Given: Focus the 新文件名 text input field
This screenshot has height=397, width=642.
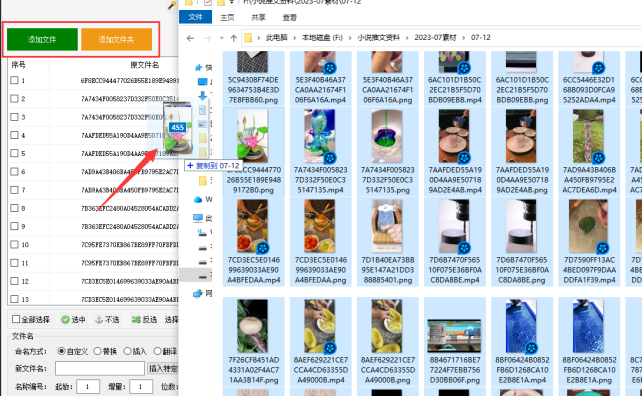Looking at the screenshot, I should tap(100, 368).
